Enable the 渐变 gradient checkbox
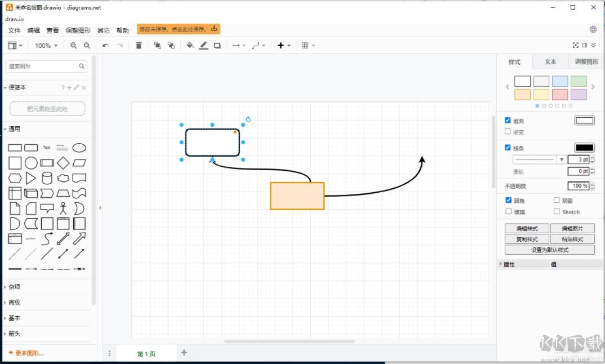The width and height of the screenshot is (605, 364). point(509,132)
